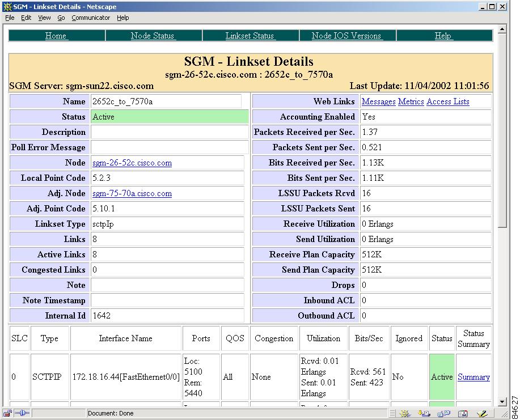Click the Last Update timestamp text

click(x=419, y=86)
